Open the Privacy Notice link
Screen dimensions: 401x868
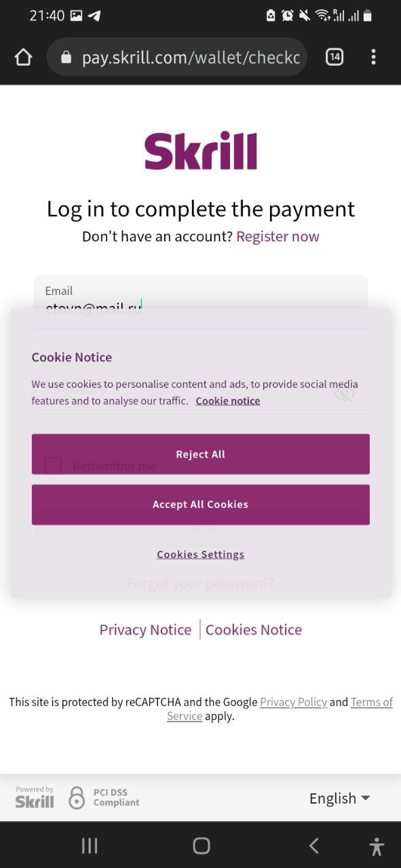pyautogui.click(x=145, y=630)
